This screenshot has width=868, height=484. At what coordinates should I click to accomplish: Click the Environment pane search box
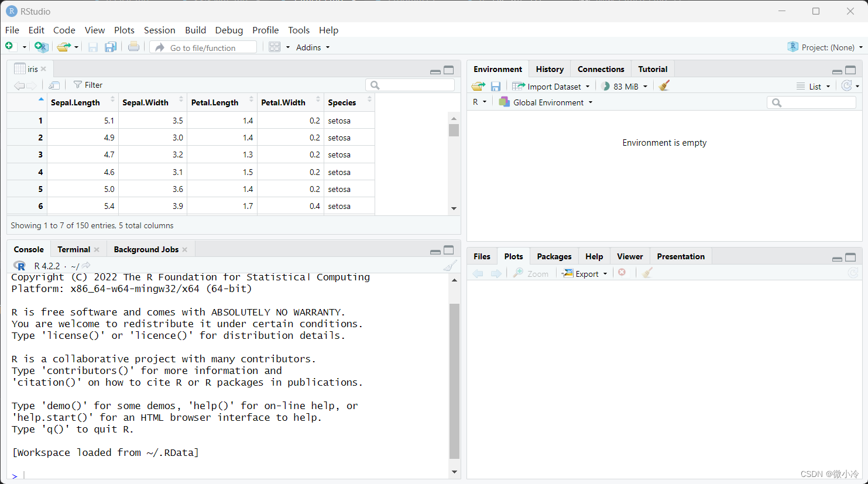point(811,102)
